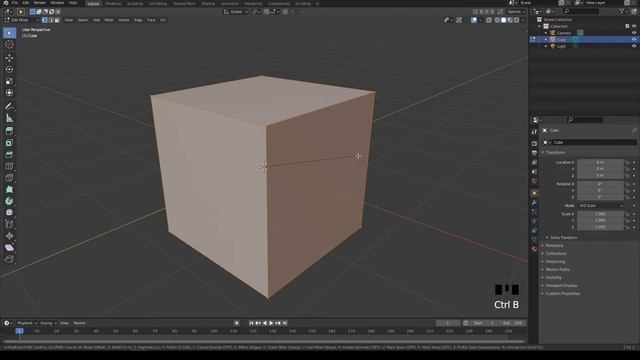Viewport: 640px width, 360px height.
Task: Open the Render menu
Action: point(40,3)
